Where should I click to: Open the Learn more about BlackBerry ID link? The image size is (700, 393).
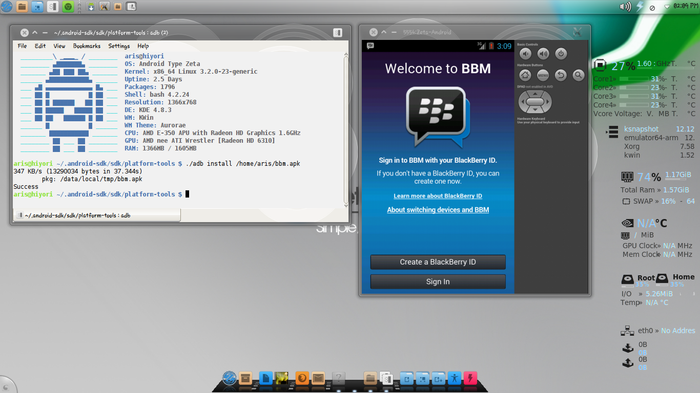click(438, 196)
